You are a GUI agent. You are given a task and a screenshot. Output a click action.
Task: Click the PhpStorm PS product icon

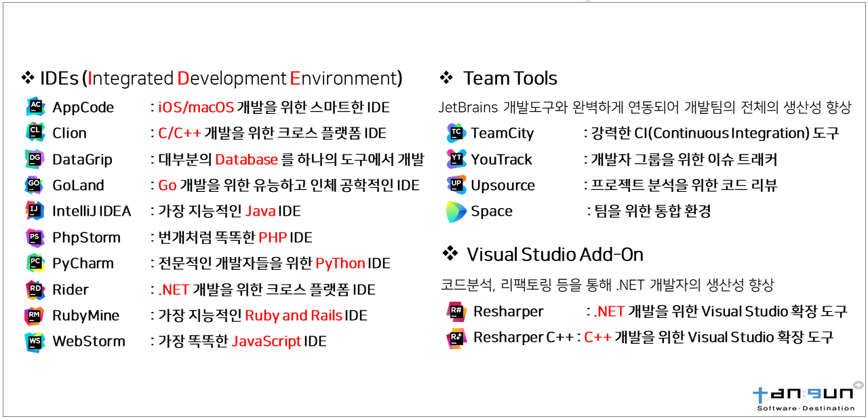pos(35,237)
